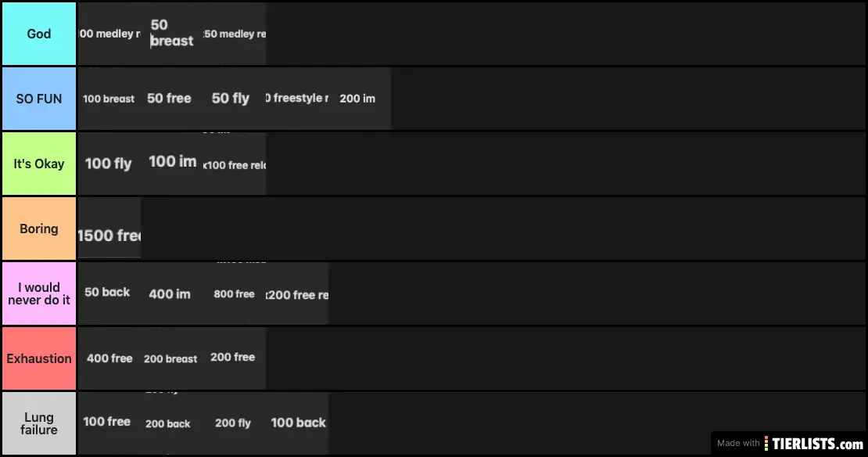This screenshot has height=457, width=868.
Task: Click the 400 im tile
Action: (x=170, y=294)
